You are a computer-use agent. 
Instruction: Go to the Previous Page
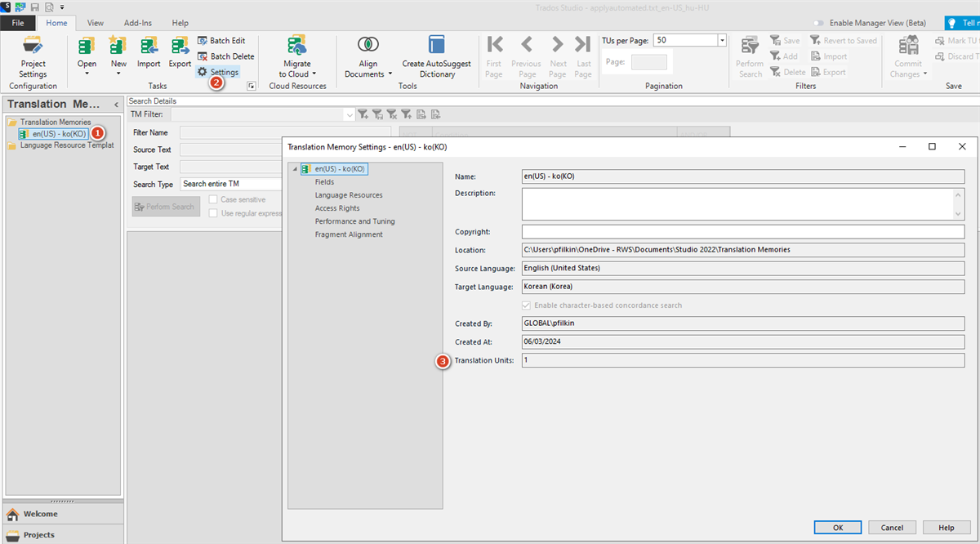tap(526, 56)
